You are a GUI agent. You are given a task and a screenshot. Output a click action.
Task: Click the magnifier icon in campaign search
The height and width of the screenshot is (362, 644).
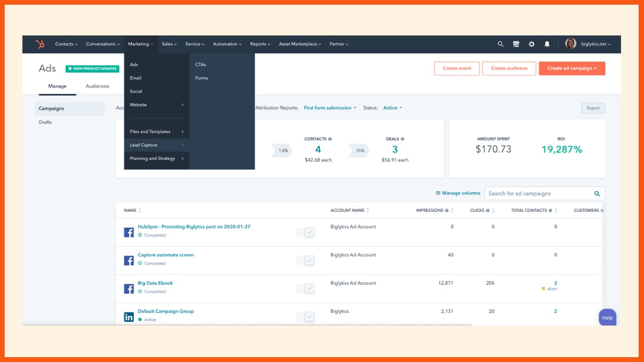click(597, 194)
